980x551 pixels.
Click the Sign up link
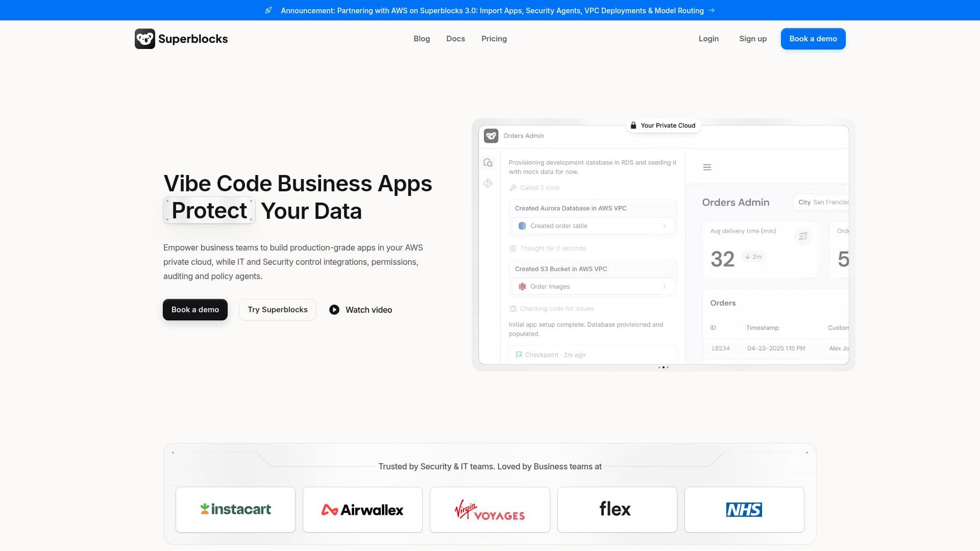(x=753, y=39)
